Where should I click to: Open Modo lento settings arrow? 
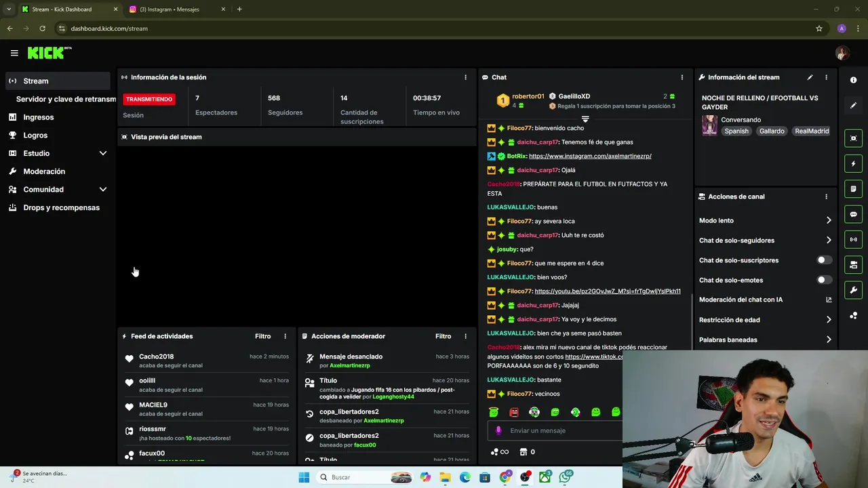point(829,220)
